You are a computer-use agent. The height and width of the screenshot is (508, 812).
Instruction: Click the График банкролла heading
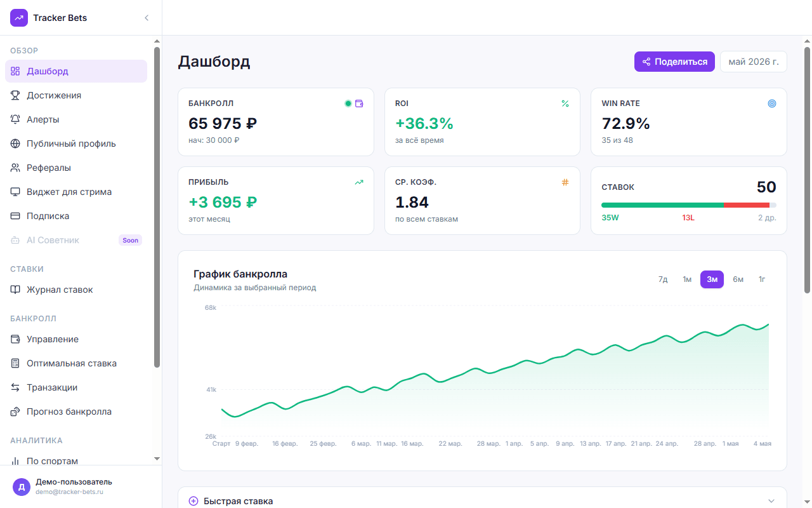[240, 274]
